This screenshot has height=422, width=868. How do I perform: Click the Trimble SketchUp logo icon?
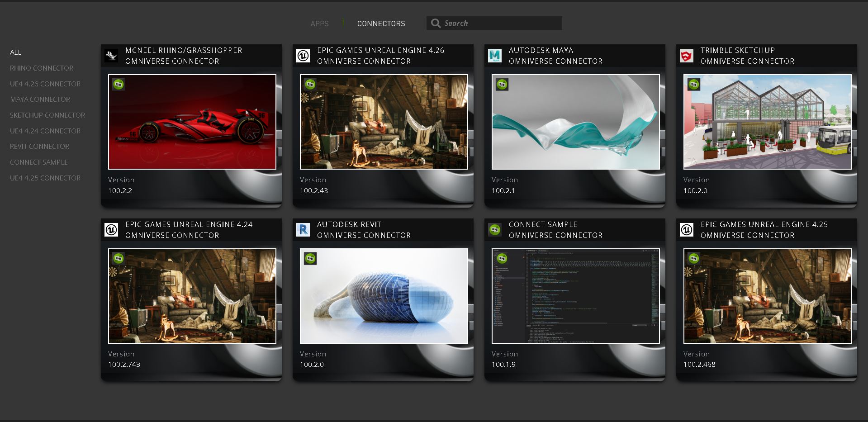click(687, 56)
